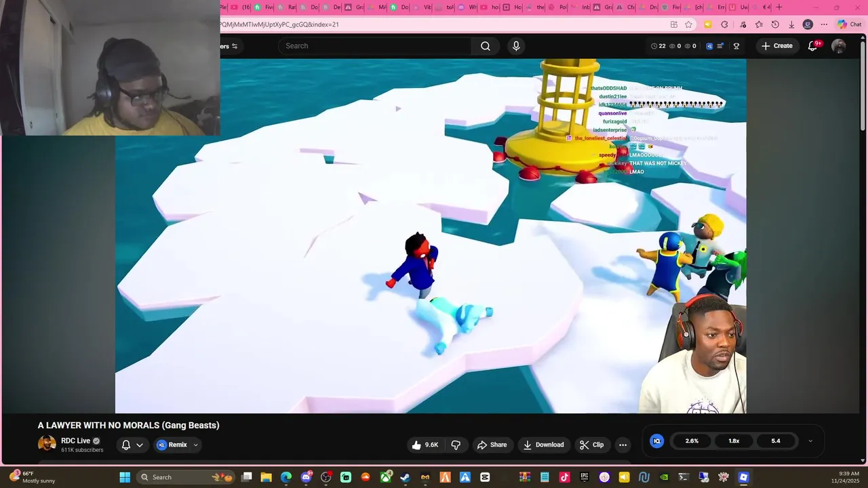Screen dimensions: 868x488
Task: Share the Gang Beasts video
Action: point(492,445)
